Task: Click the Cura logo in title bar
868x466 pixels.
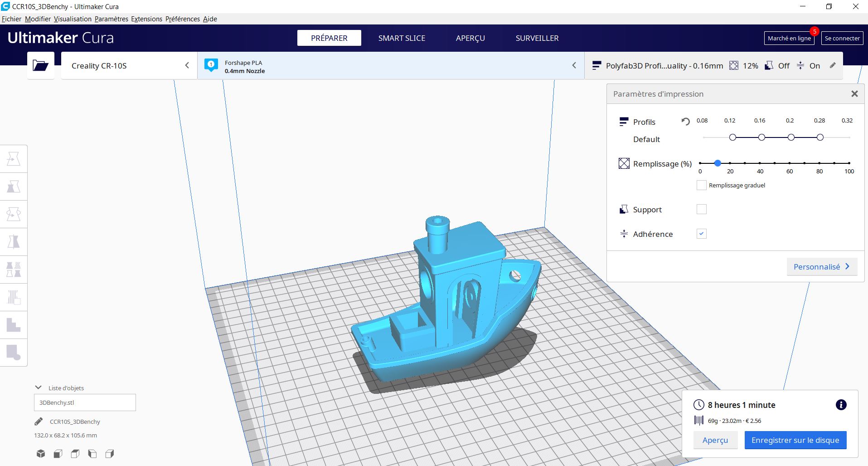Action: click(x=5, y=6)
